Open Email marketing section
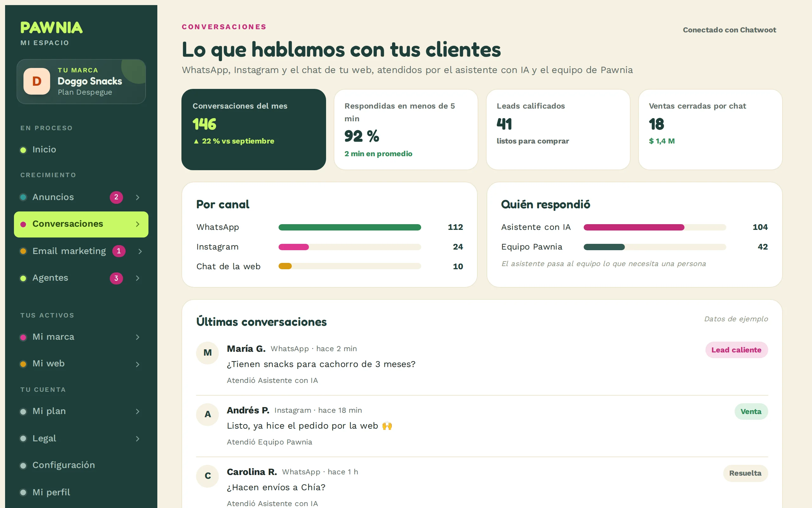Screen dimensions: 812x508 (x=81, y=251)
